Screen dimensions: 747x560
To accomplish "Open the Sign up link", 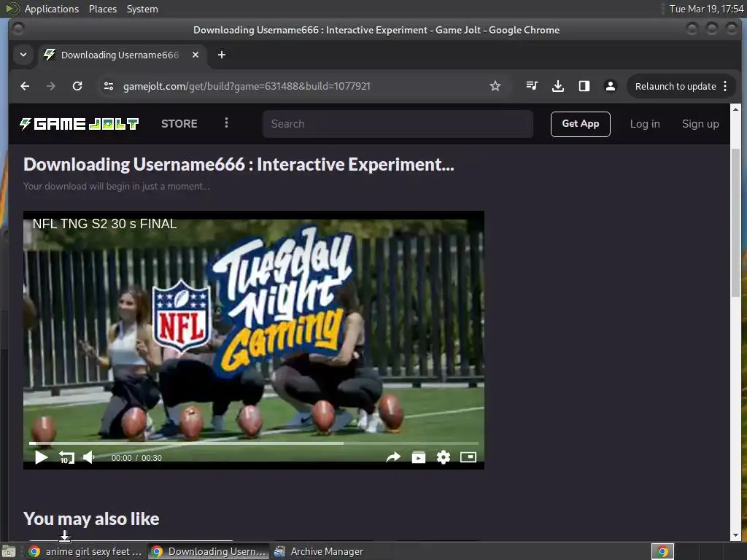I will coord(700,124).
